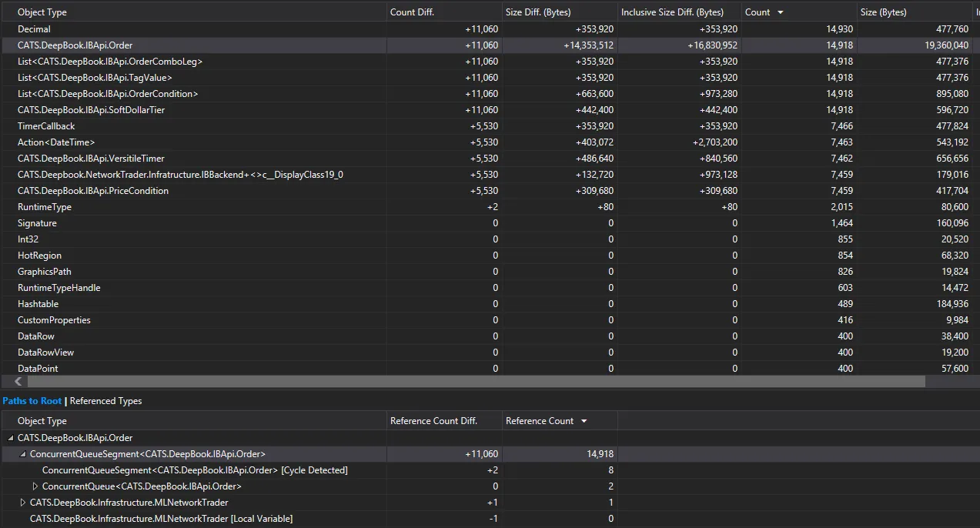The image size is (980, 528).
Task: Click the 14,918 reference count for ConcurrentQueueSegment
Action: [x=600, y=454]
